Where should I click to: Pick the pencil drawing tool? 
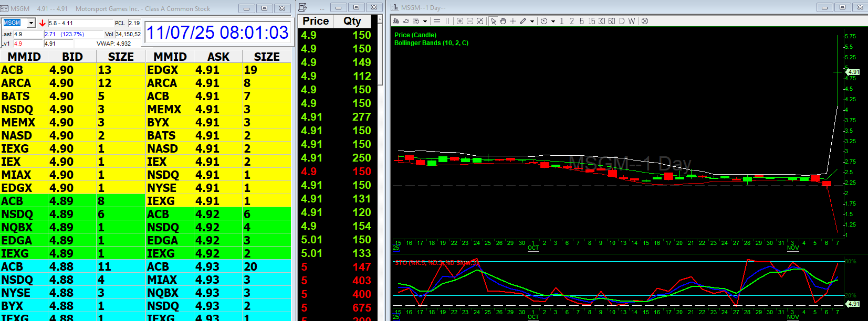coord(523,21)
